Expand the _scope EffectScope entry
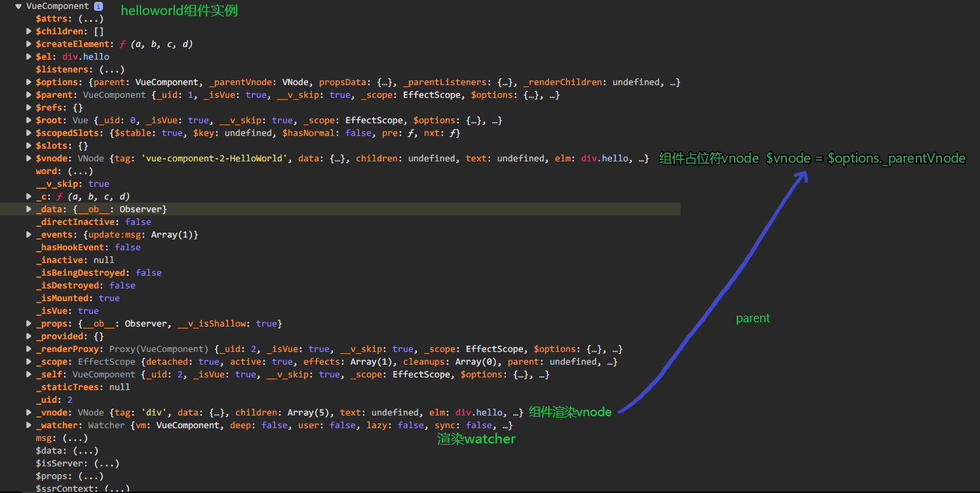This screenshot has height=493, width=980. point(29,361)
